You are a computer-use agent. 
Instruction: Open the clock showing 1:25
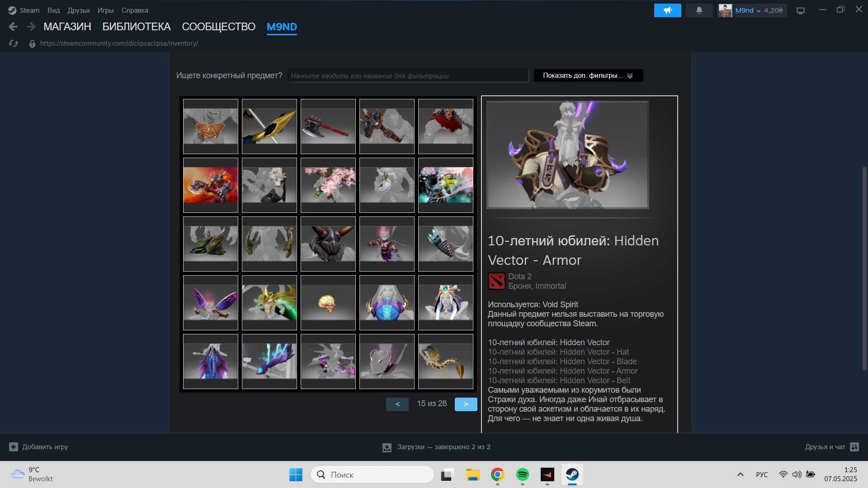point(840,474)
